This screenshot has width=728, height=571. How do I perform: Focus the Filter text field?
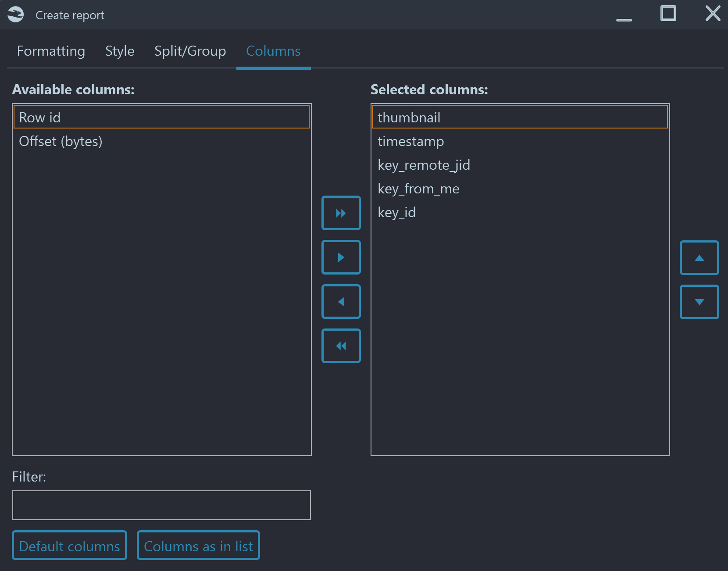click(x=161, y=505)
